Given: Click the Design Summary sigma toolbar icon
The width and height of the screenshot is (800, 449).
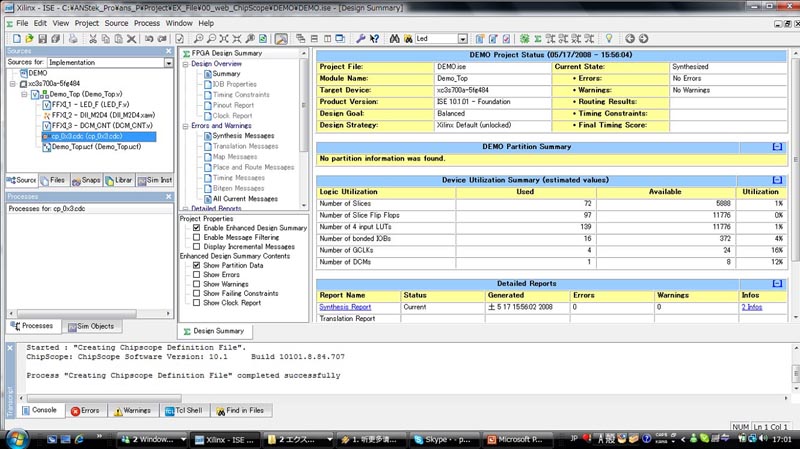Looking at the screenshot, I should coord(537,39).
